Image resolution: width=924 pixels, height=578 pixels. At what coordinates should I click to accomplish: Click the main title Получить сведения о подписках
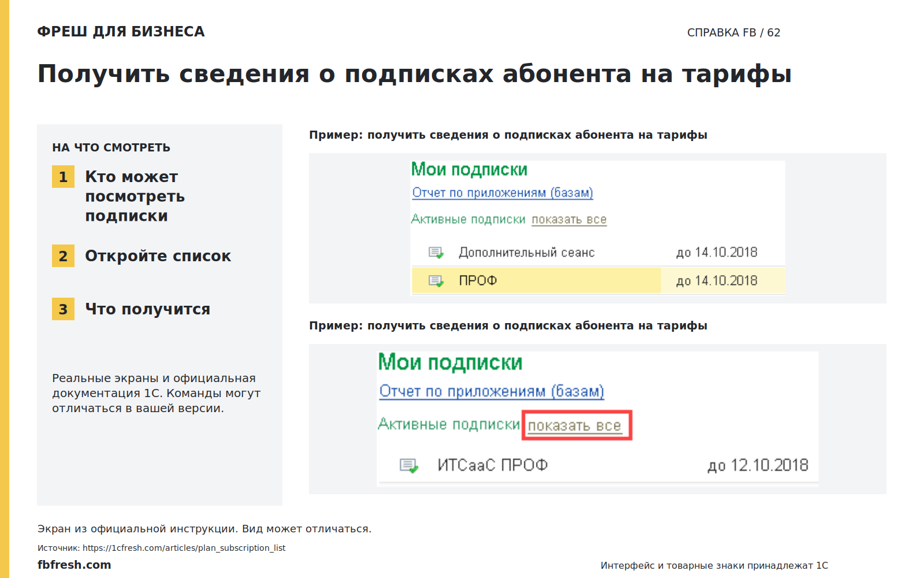point(414,74)
